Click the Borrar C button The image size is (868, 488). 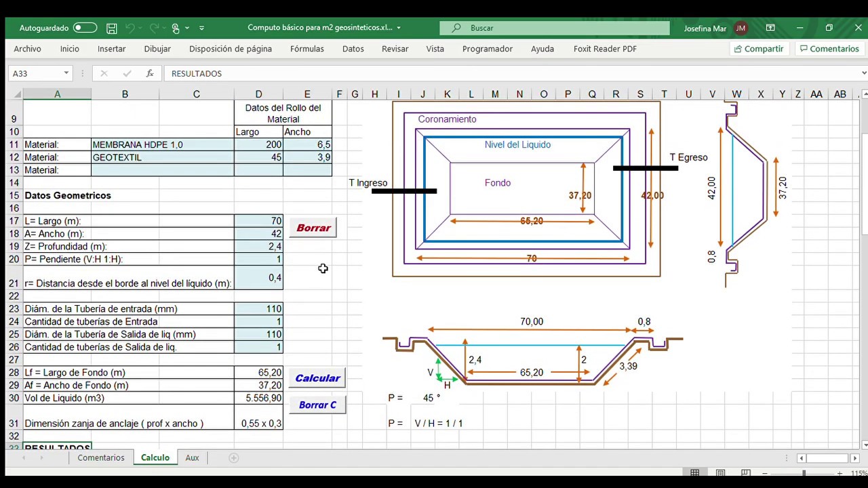317,405
